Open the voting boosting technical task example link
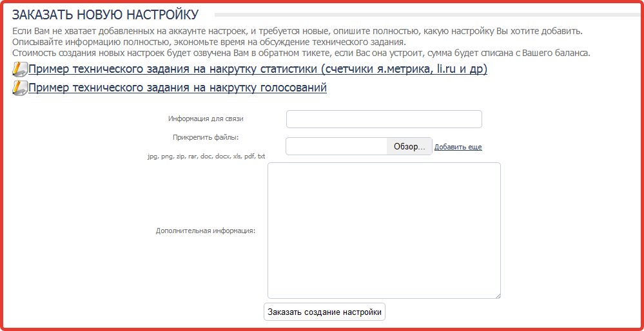644x331 pixels. coord(177,88)
